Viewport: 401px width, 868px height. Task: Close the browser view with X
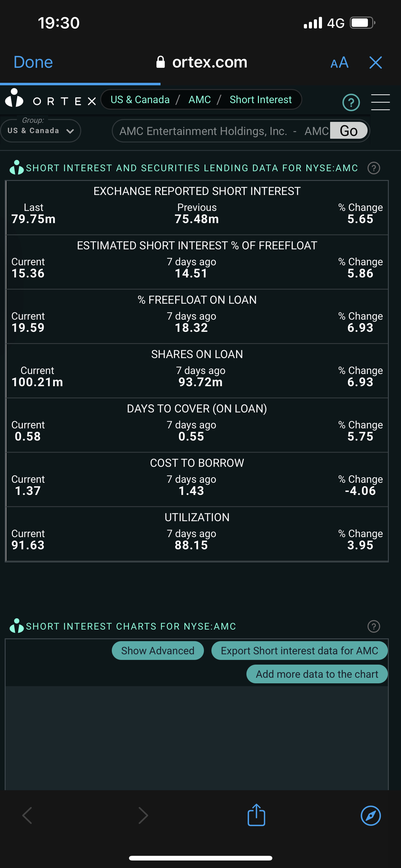point(375,62)
